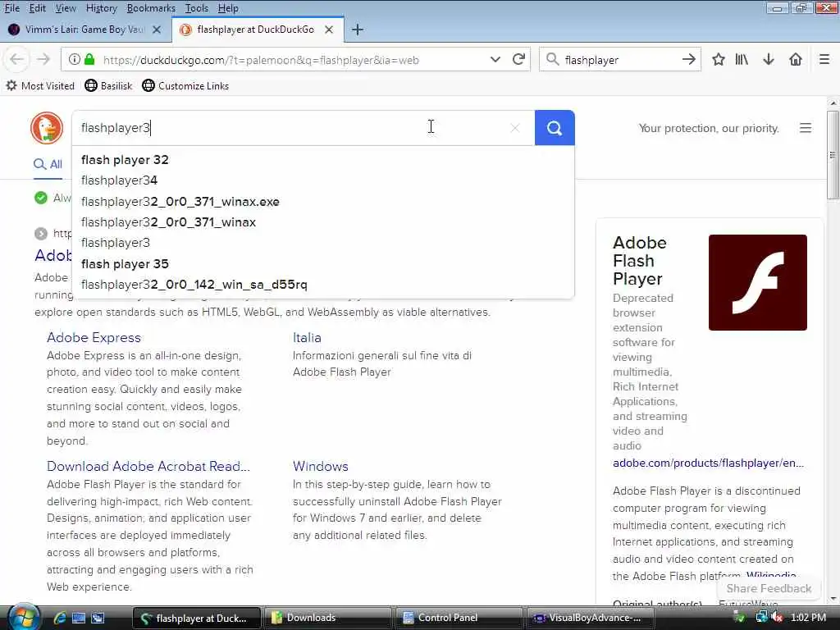
Task: Close the Vimm's Lair tab
Action: [157, 30]
